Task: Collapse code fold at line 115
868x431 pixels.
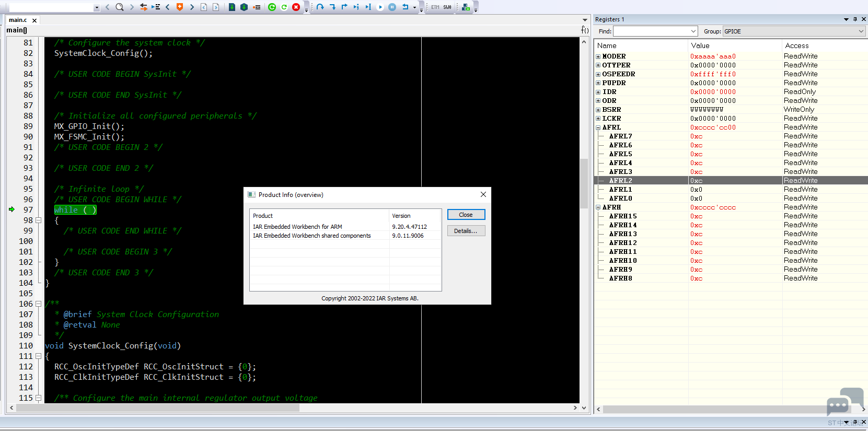Action: point(38,398)
